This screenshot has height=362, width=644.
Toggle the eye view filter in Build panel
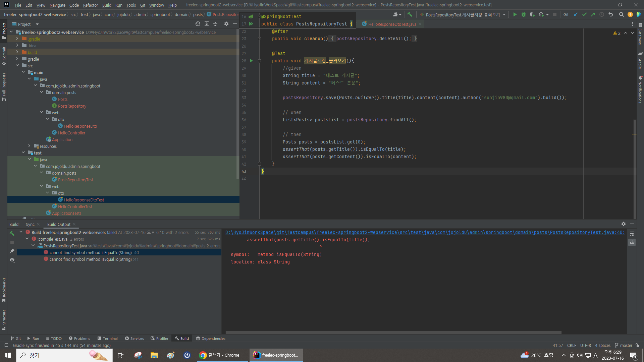(12, 260)
